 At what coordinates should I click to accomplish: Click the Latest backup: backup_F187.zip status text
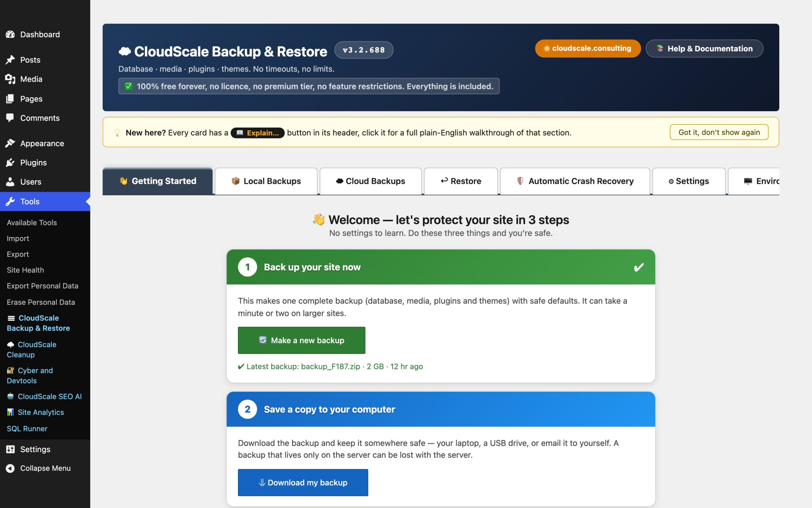tap(330, 366)
